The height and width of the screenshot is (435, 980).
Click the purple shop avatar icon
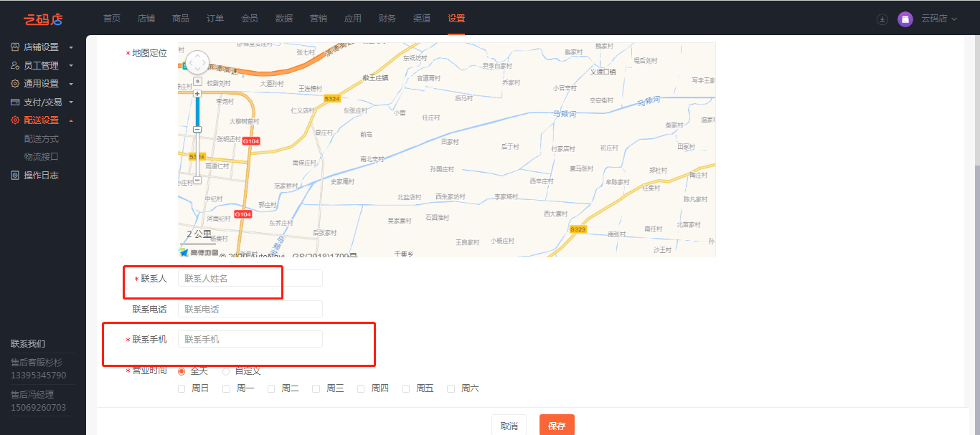pyautogui.click(x=905, y=19)
